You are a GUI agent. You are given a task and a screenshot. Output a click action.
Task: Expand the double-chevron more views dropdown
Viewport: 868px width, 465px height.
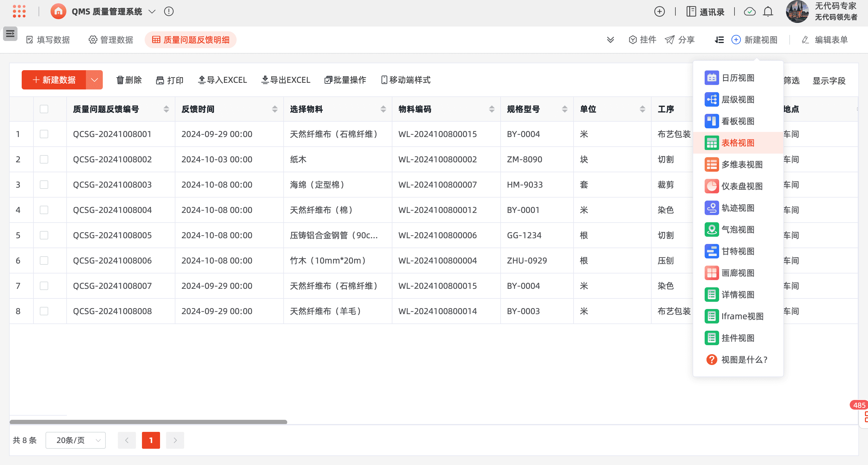tap(610, 40)
